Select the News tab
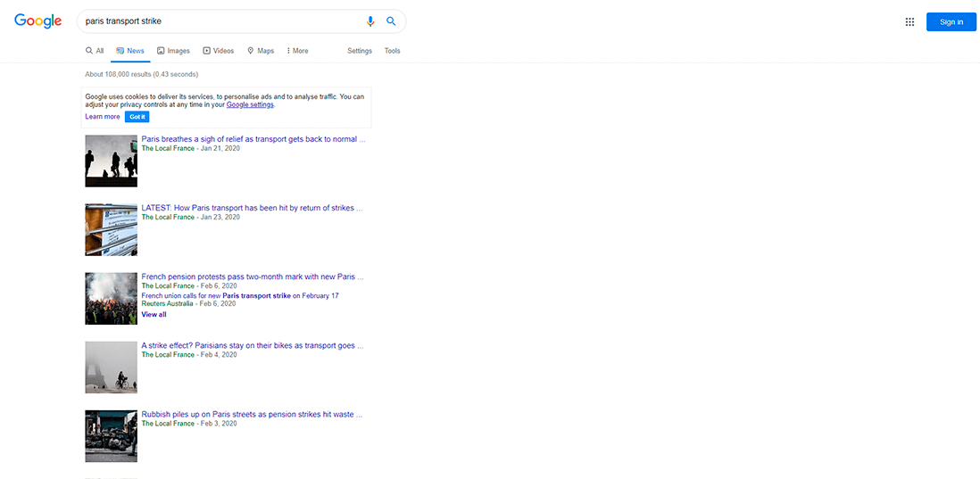The height and width of the screenshot is (479, 980). [x=130, y=51]
